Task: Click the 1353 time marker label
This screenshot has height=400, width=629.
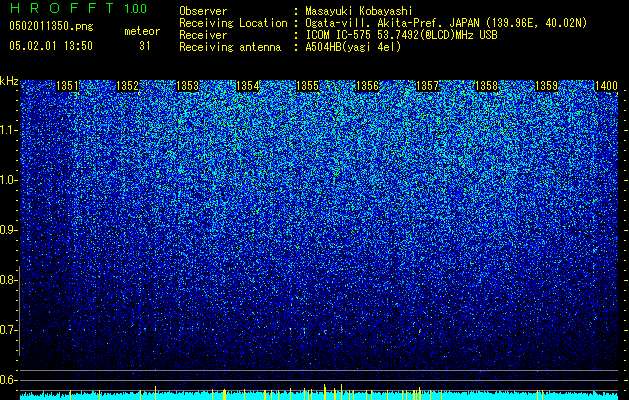Action: coord(187,86)
